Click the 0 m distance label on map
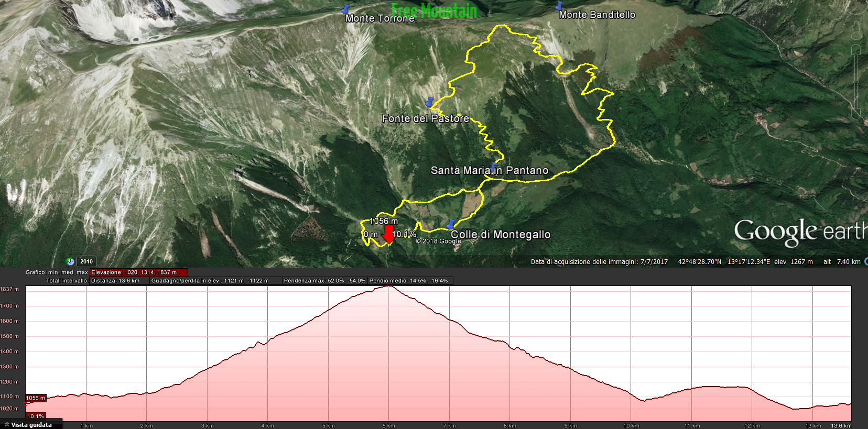Screen dimensions: 868x429 click(371, 234)
